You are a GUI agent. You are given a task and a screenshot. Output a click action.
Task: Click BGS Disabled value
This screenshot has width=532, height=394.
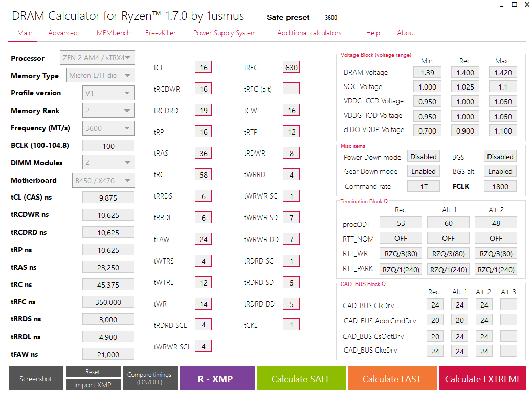[x=500, y=157]
